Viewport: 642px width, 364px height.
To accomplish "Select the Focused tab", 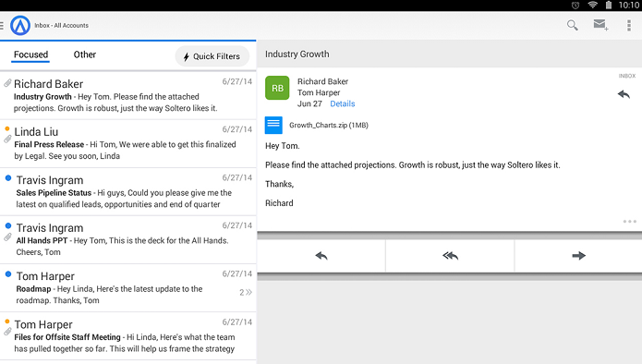I will (x=30, y=55).
